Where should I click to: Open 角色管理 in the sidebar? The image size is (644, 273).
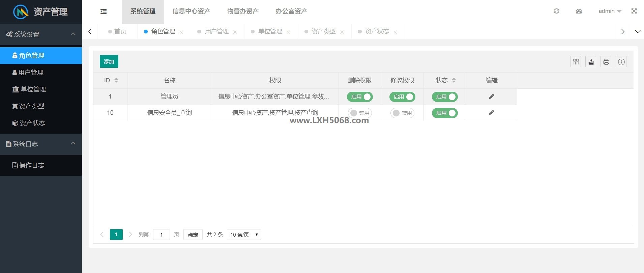(41, 55)
